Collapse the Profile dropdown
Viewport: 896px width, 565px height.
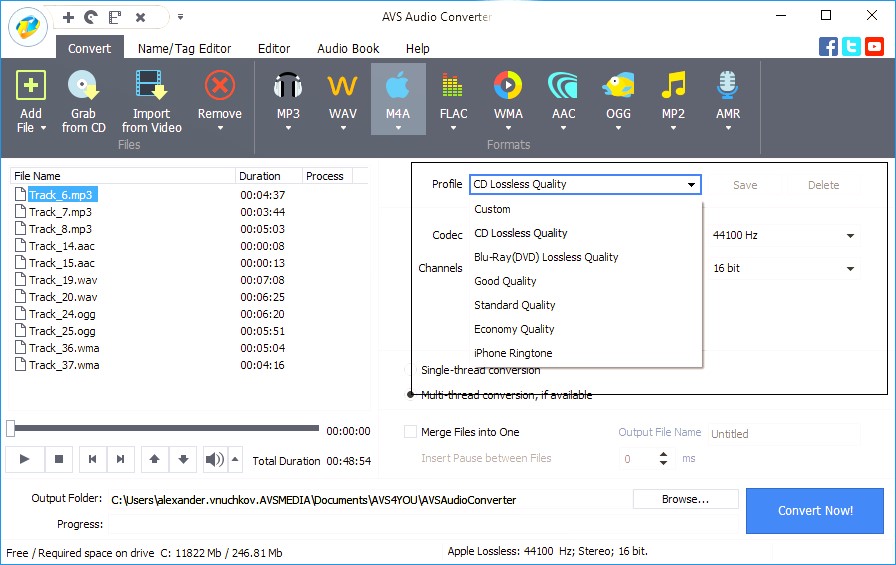[x=691, y=185]
